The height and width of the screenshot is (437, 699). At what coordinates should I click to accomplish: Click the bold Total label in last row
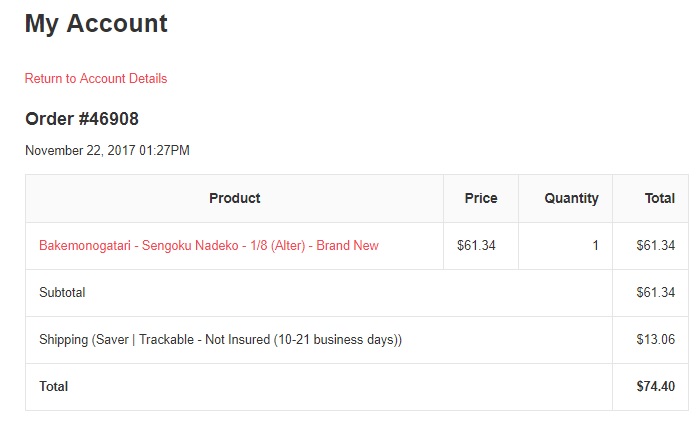(53, 386)
